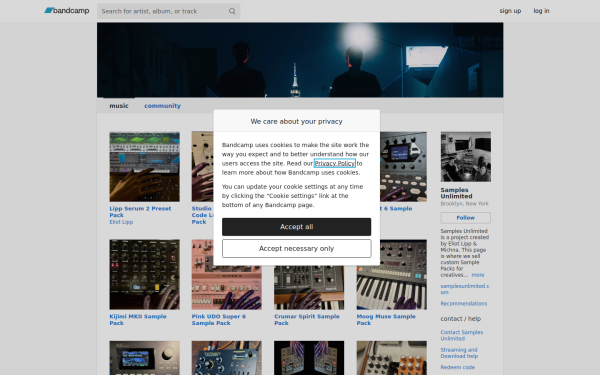Image resolution: width=600 pixels, height=375 pixels.
Task: Open the Recommendations link
Action: pyautogui.click(x=464, y=303)
